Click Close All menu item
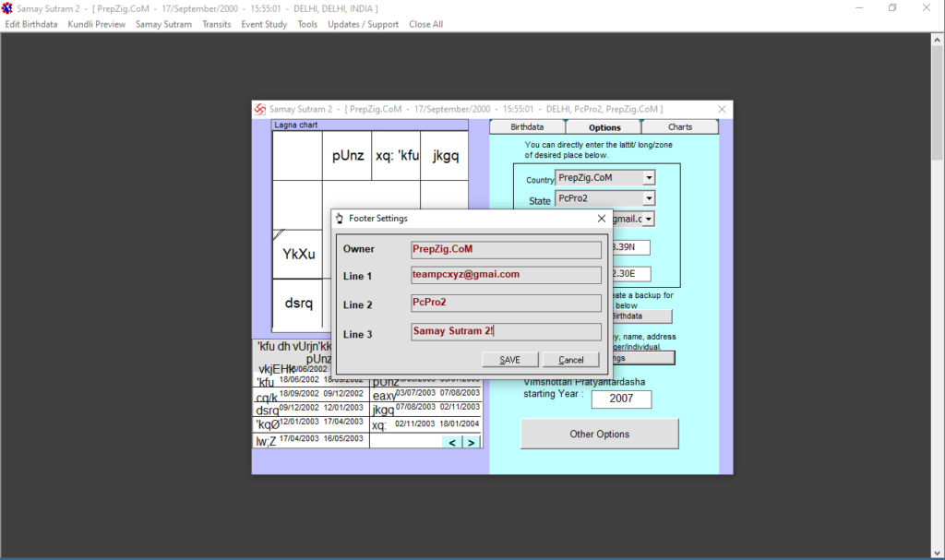The height and width of the screenshot is (560, 945). pos(425,24)
